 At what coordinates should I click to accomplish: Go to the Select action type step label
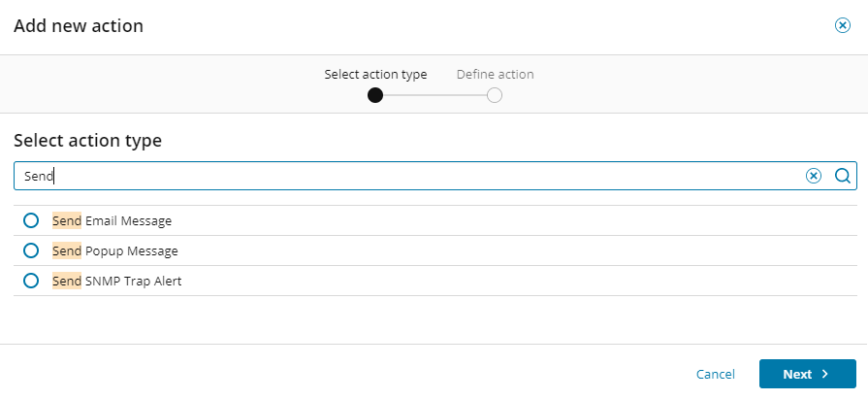(375, 75)
